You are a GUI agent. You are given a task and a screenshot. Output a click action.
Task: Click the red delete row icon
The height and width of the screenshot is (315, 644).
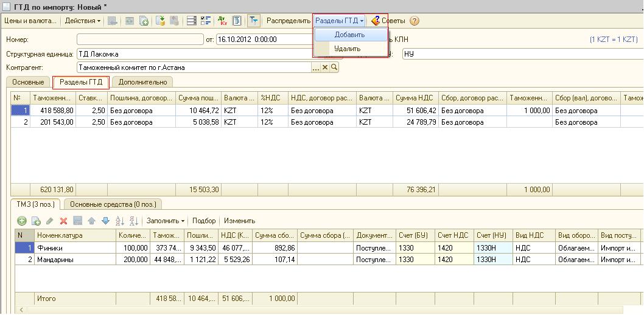63,221
